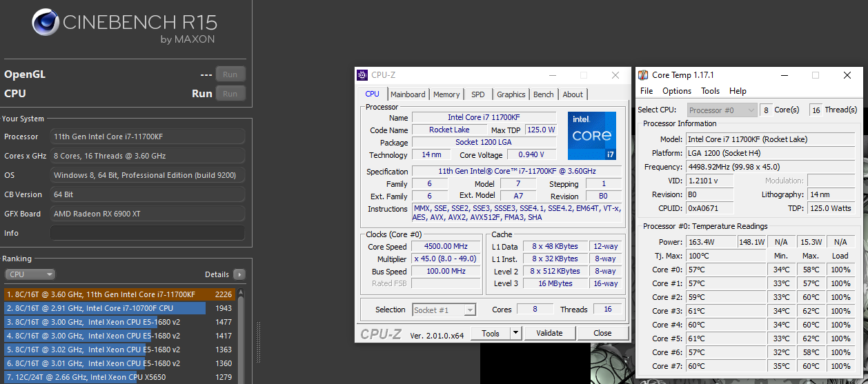Close the Core Temp window
Viewport: 868px width, 384px height.
click(847, 75)
